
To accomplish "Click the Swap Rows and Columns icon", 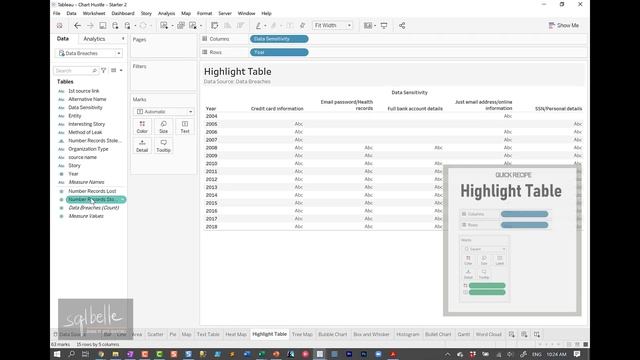I will pos(215,26).
